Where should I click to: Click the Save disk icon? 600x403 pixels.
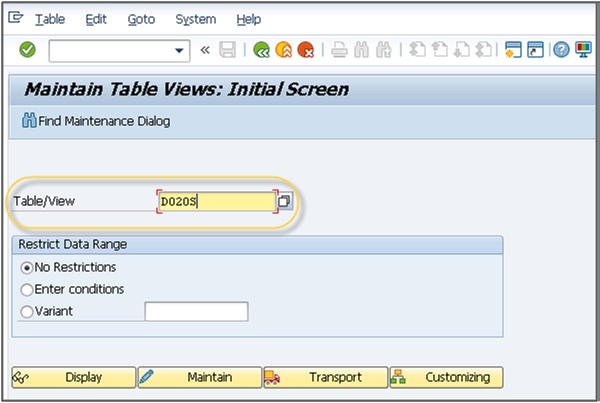click(228, 50)
